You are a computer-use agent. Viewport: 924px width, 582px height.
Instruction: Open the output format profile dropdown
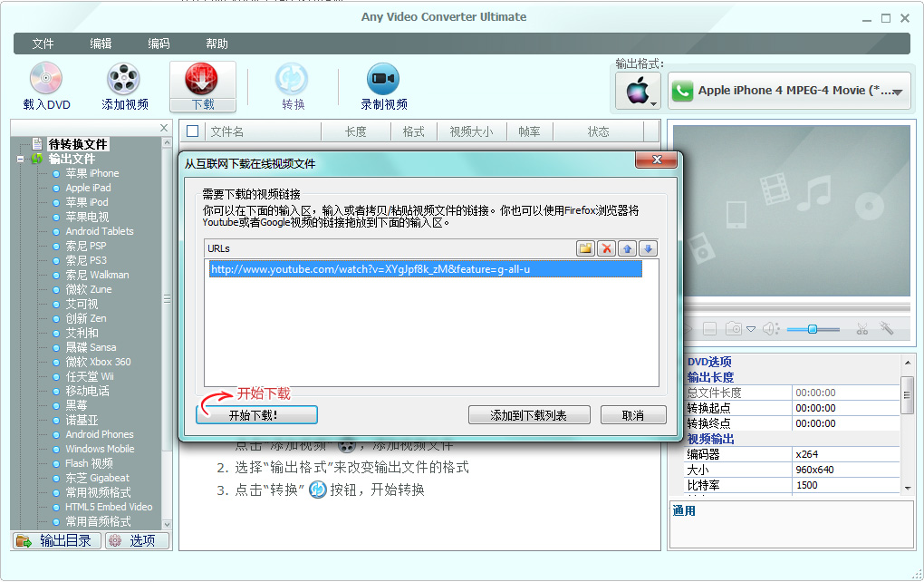point(789,91)
